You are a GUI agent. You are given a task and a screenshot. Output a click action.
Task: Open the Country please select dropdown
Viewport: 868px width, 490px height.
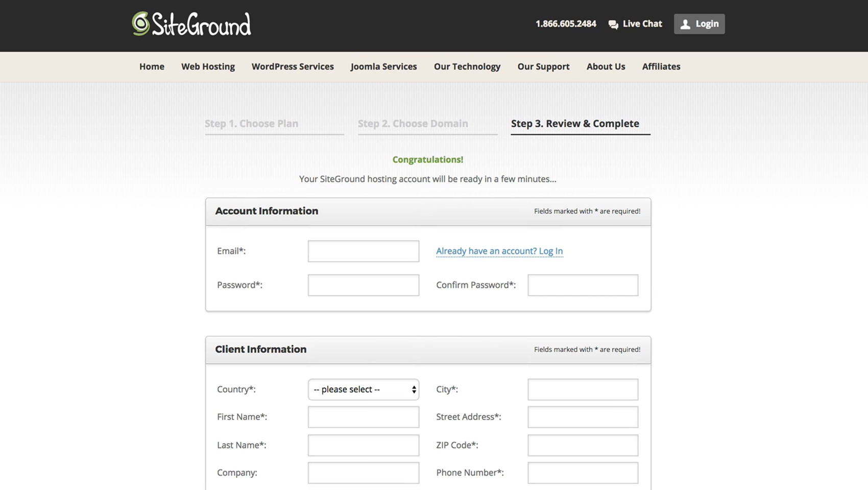coord(364,389)
